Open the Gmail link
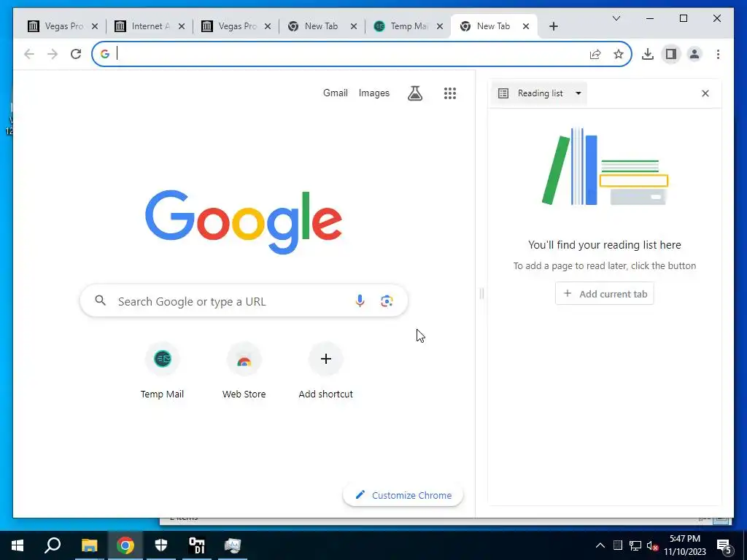The image size is (747, 560). [336, 93]
